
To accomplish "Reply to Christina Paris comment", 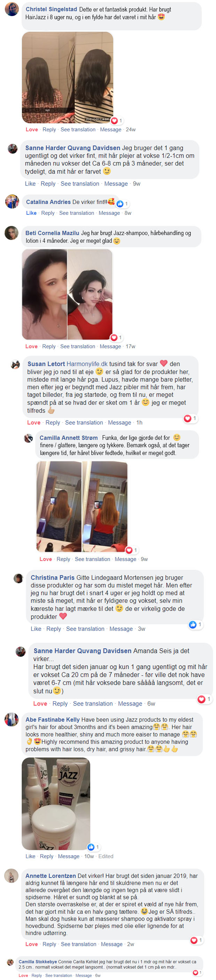I will [54, 629].
